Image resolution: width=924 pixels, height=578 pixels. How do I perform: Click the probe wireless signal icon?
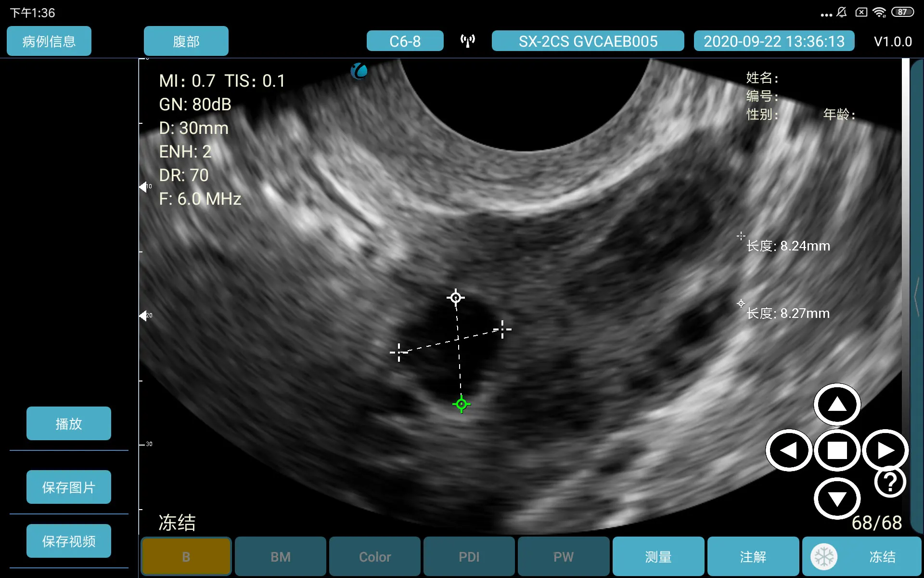[x=467, y=40]
